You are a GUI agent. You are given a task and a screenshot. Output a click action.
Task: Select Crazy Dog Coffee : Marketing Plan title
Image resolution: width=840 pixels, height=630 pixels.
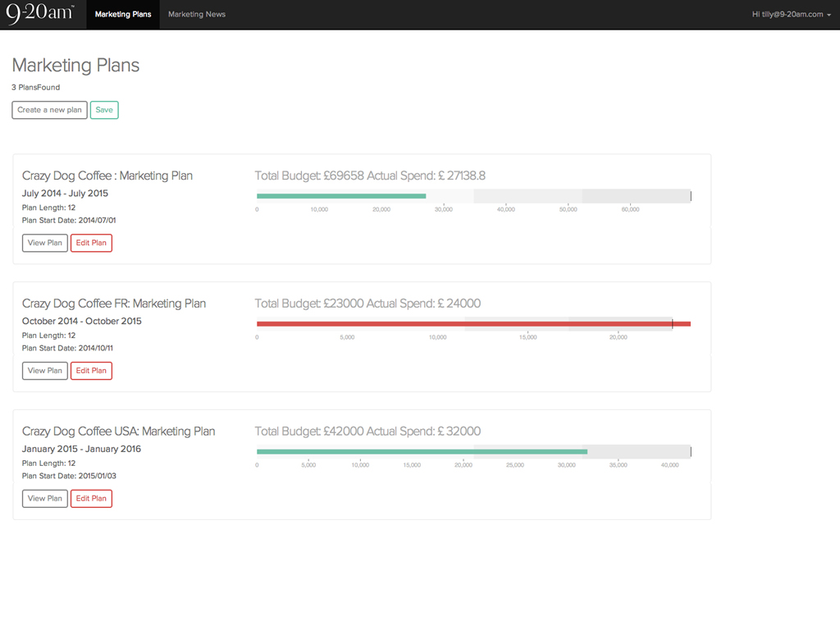pos(107,176)
